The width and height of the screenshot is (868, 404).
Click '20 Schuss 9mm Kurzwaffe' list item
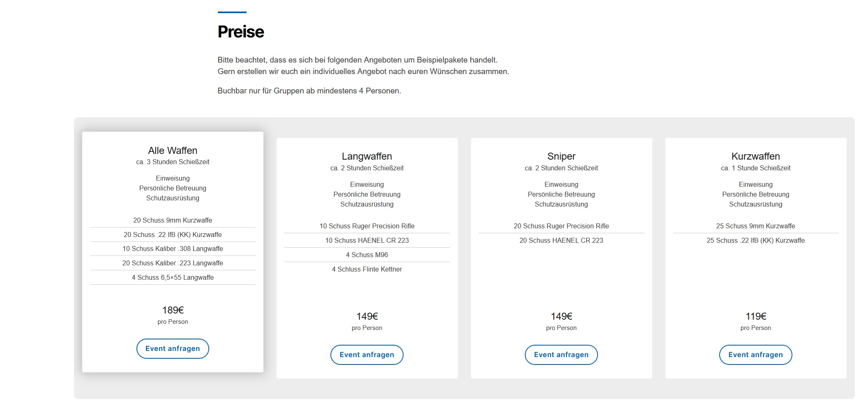click(173, 220)
